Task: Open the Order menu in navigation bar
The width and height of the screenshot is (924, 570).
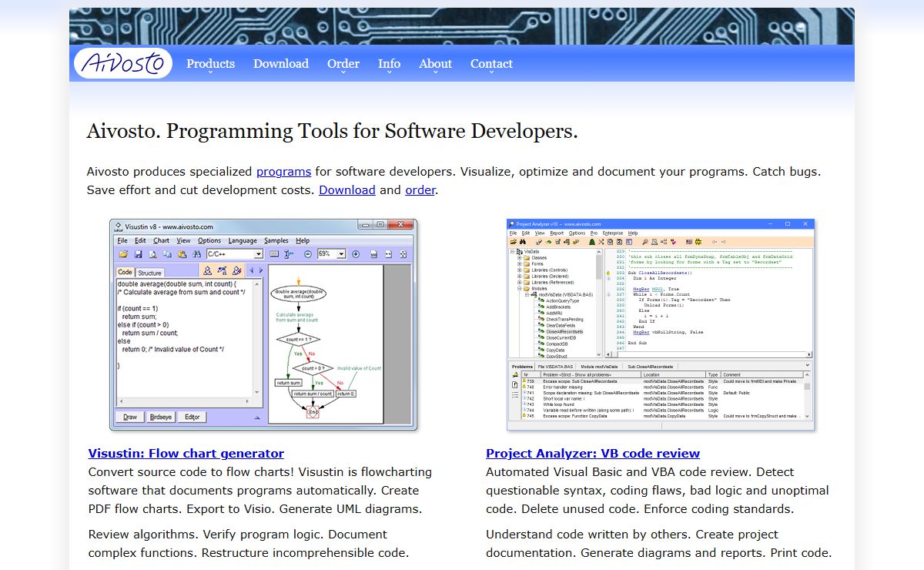Action: (343, 64)
